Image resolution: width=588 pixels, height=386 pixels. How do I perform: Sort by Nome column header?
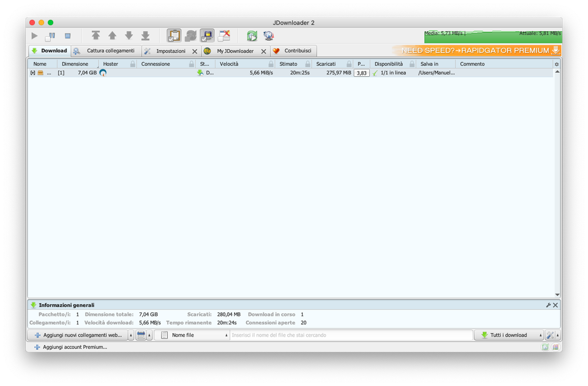(40, 64)
